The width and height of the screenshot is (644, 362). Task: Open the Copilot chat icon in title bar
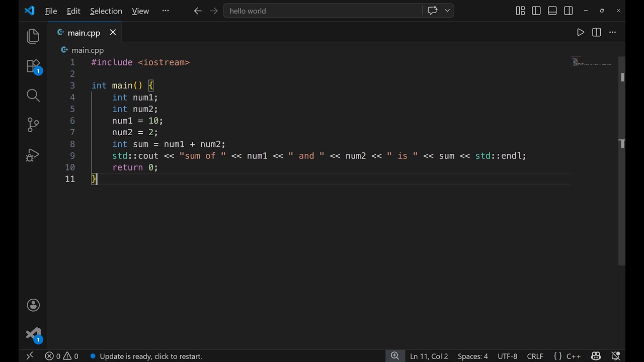[432, 11]
